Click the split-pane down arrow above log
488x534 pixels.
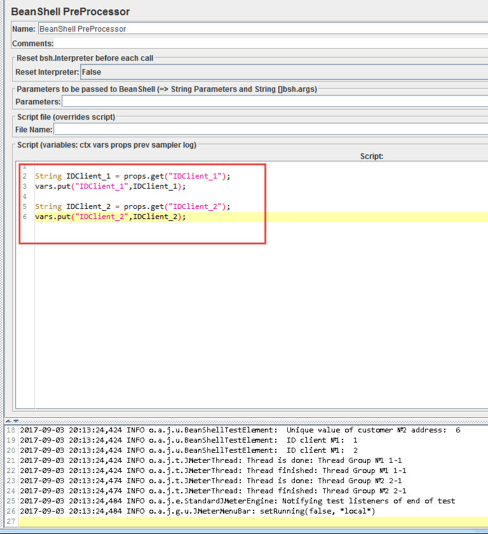tap(15, 421)
